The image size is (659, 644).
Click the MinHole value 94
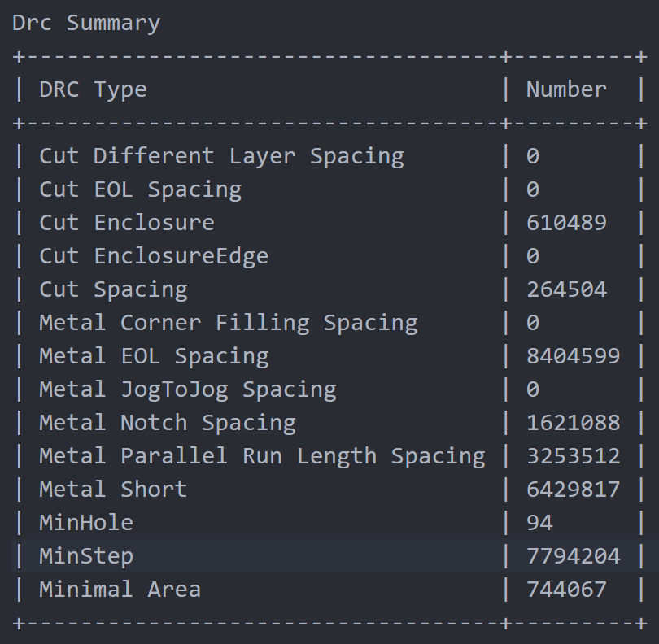point(539,523)
